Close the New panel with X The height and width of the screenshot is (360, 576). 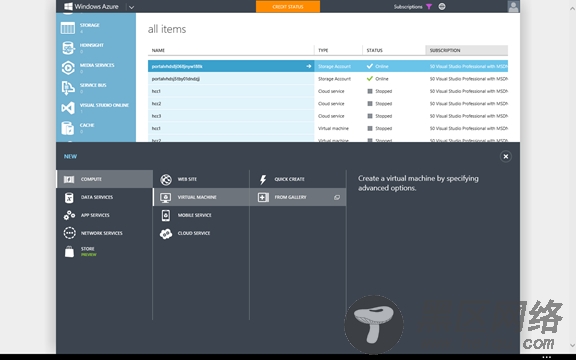(505, 156)
